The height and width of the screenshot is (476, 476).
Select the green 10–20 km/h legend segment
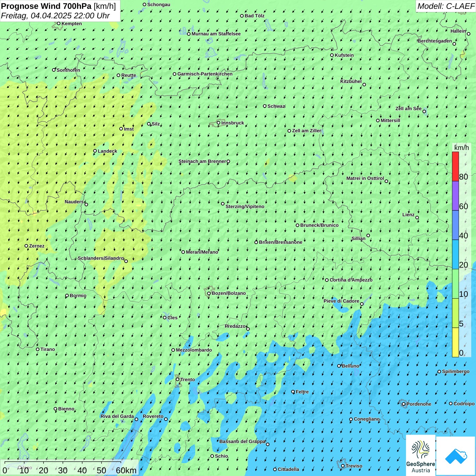tap(455, 284)
